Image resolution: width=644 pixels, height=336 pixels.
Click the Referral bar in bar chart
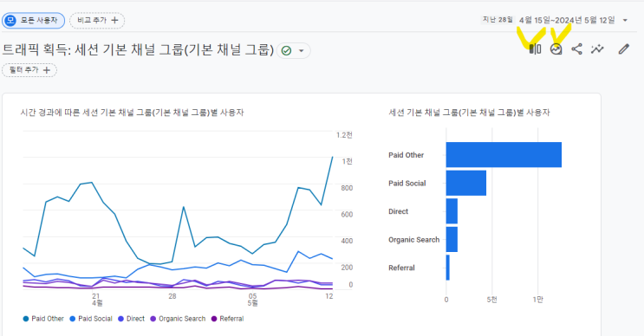point(447,268)
